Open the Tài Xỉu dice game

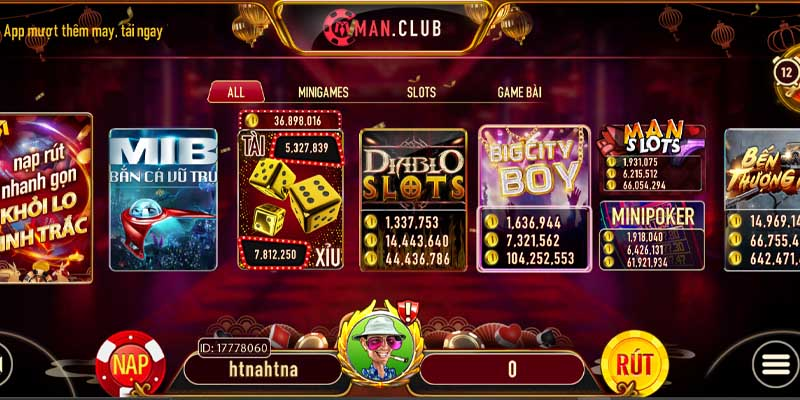click(290, 190)
